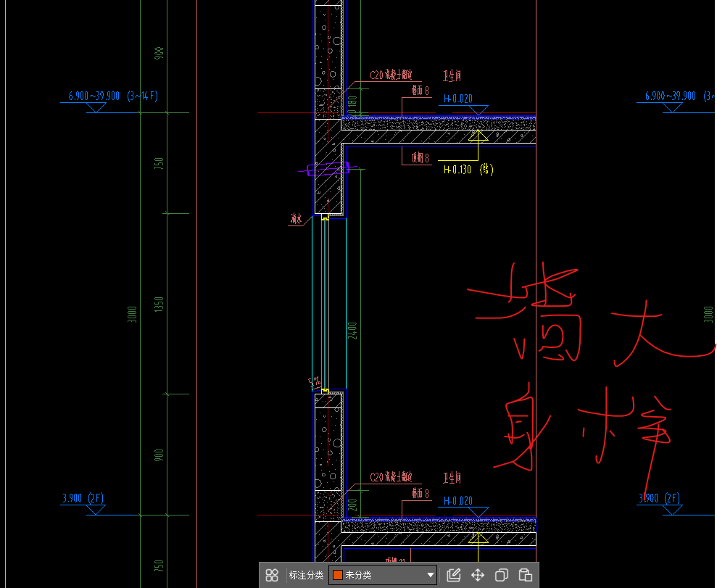
Task: Select the lower 卫生间 room label
Action: click(452, 479)
